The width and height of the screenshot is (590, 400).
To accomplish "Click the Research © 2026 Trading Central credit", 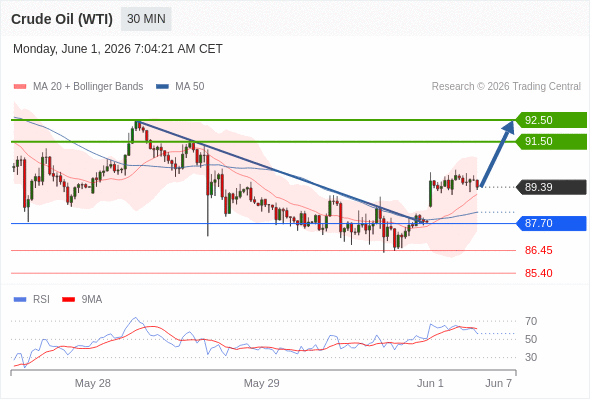I will 506,87.
